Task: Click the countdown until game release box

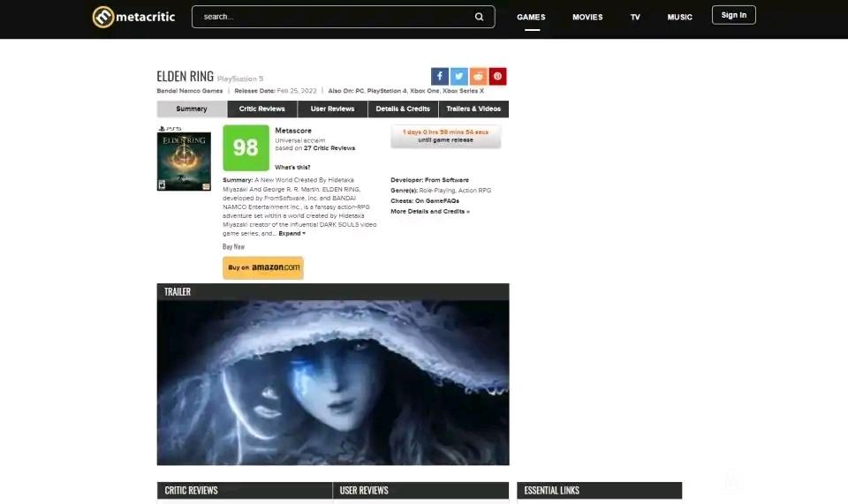Action: point(445,136)
